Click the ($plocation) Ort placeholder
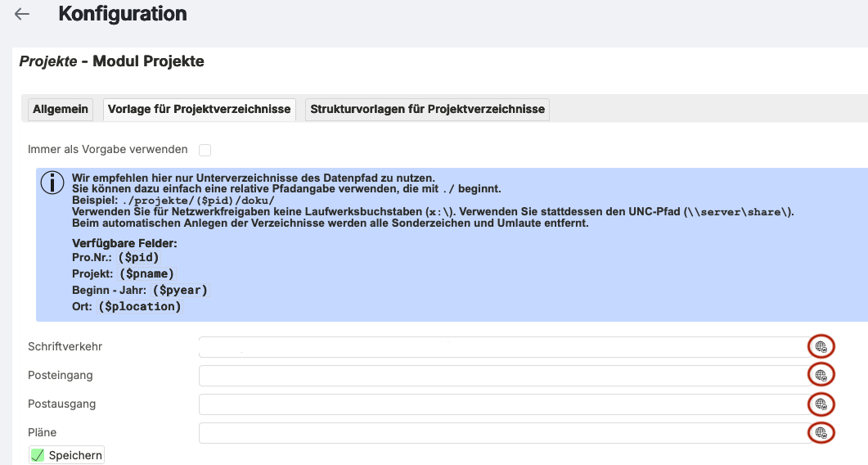The width and height of the screenshot is (868, 465). click(x=139, y=306)
